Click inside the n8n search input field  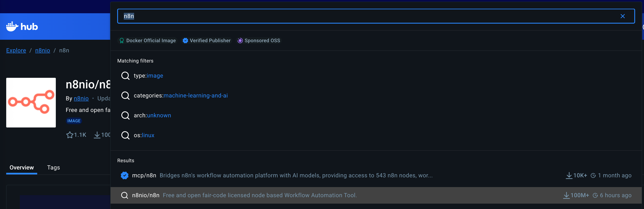(x=350, y=16)
